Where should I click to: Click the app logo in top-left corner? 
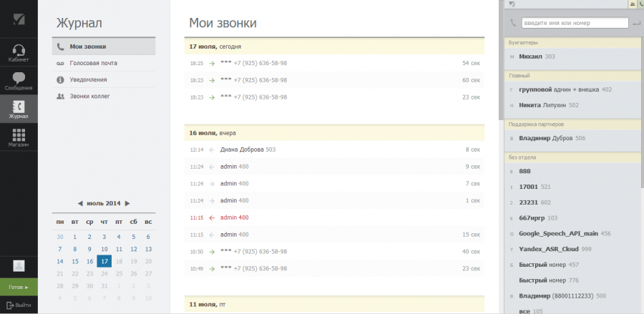point(19,19)
